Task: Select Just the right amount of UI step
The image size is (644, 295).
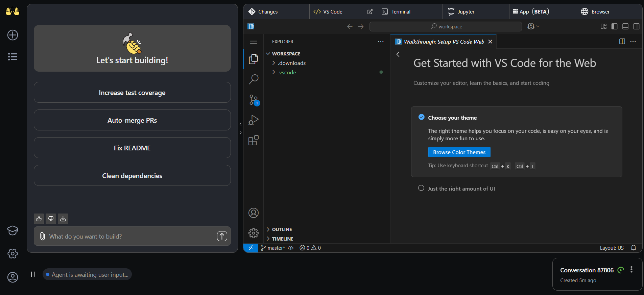Action: [x=461, y=189]
